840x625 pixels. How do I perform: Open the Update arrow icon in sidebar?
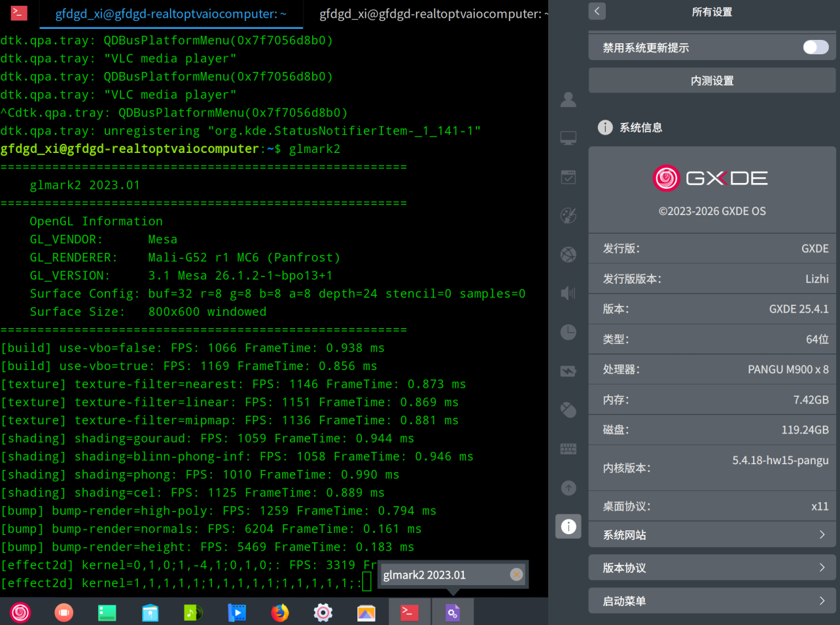(569, 488)
